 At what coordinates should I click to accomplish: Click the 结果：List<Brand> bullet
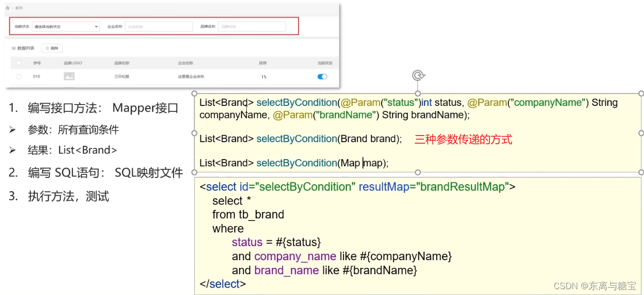[x=72, y=150]
